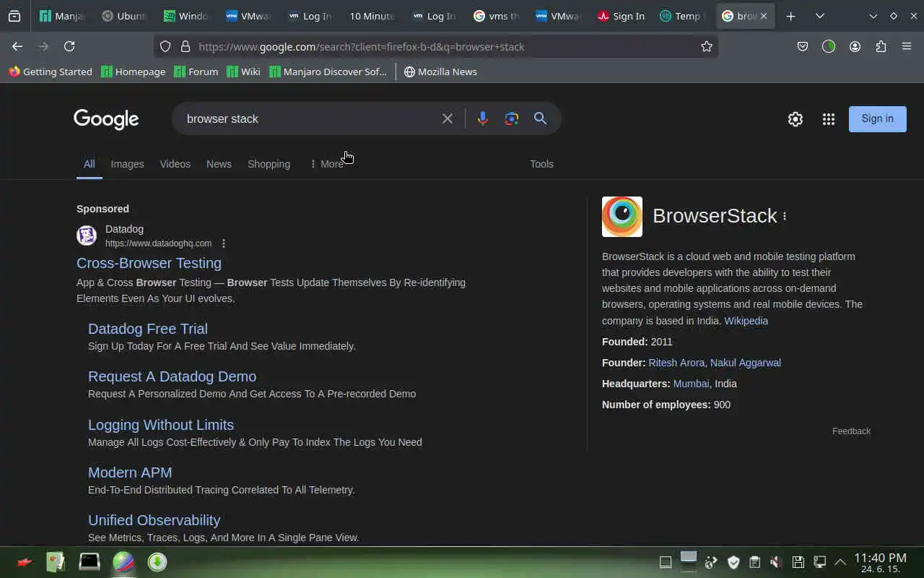Open the red bird application launcher
Screen dimensions: 924x578
(24, 561)
